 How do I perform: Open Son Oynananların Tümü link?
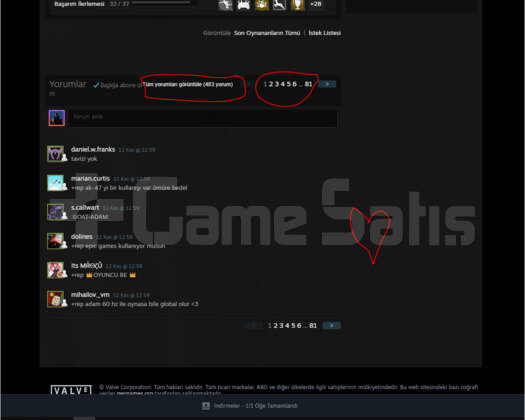(x=267, y=33)
